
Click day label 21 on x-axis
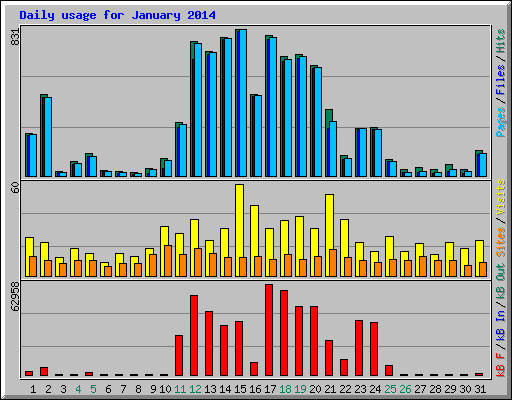[330, 389]
